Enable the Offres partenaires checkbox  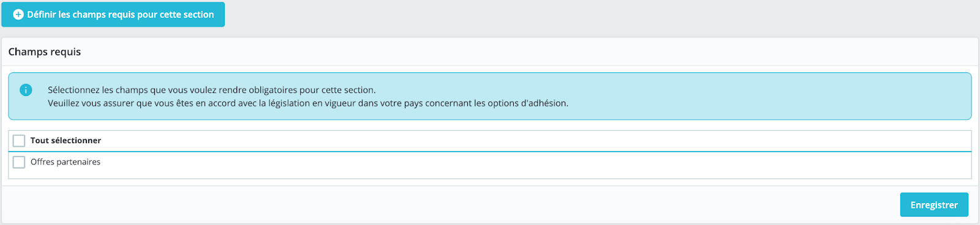[x=19, y=162]
